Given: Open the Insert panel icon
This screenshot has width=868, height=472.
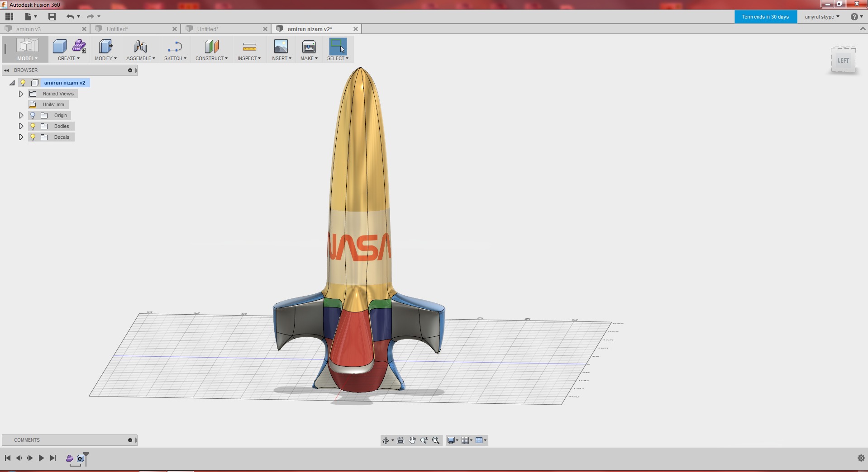Looking at the screenshot, I should click(281, 47).
